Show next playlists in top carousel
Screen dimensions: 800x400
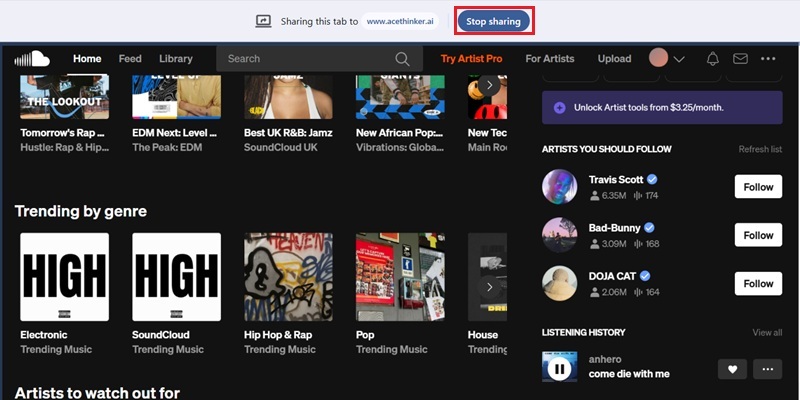pos(489,85)
